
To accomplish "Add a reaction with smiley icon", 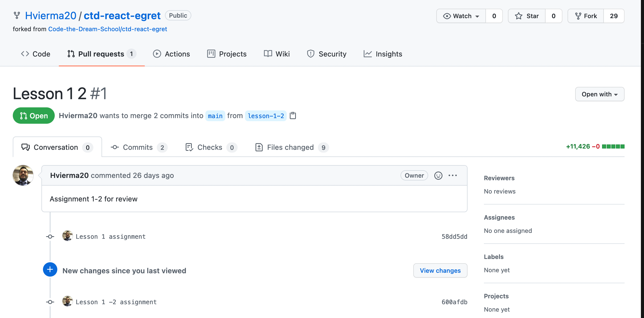I will pyautogui.click(x=438, y=176).
